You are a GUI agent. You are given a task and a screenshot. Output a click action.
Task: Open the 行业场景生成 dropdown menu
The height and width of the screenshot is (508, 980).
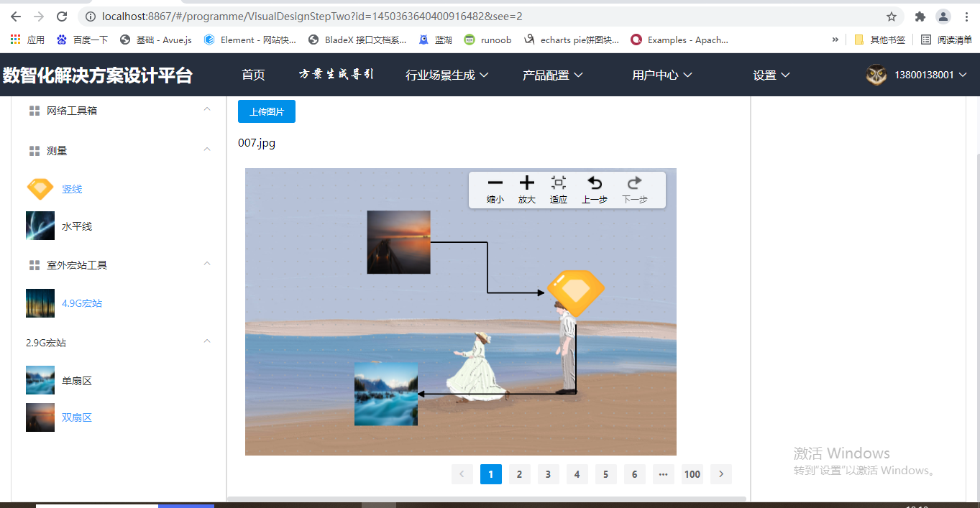(447, 74)
